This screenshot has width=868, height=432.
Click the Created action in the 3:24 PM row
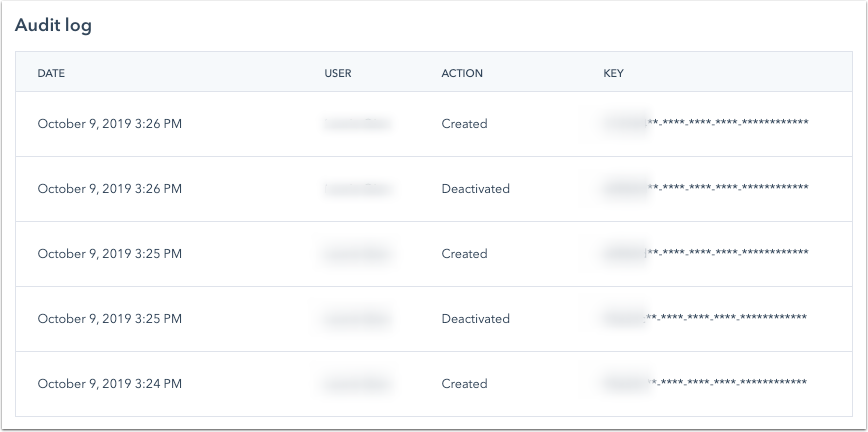(464, 384)
